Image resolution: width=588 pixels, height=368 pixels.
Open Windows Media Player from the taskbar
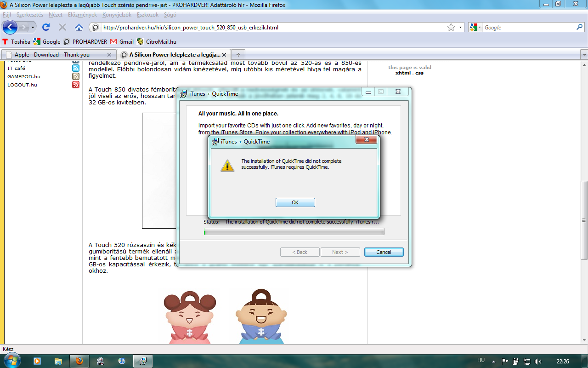coord(37,361)
